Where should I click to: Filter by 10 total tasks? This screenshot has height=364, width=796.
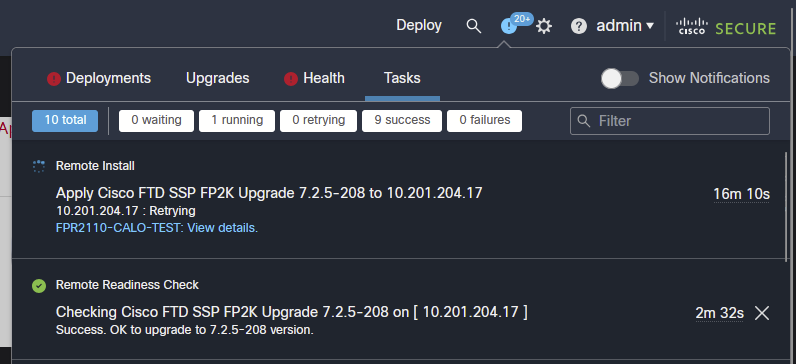(x=65, y=121)
